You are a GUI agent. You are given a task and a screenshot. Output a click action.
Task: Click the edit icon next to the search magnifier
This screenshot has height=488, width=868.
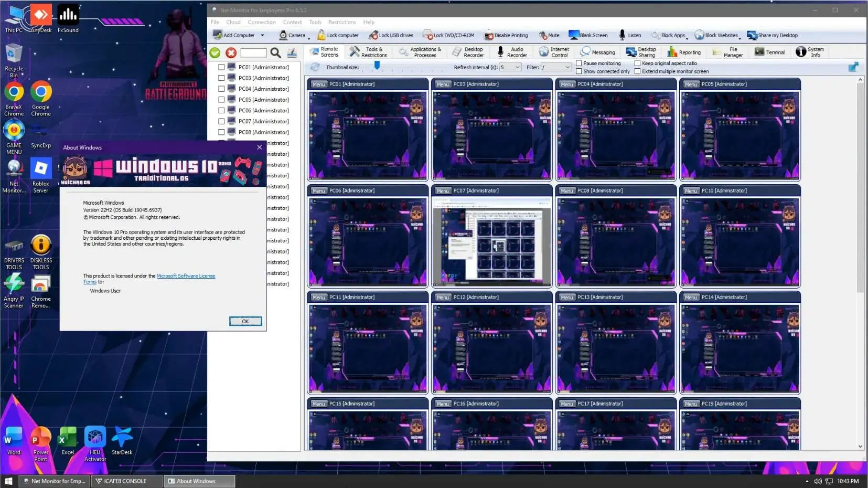point(292,52)
